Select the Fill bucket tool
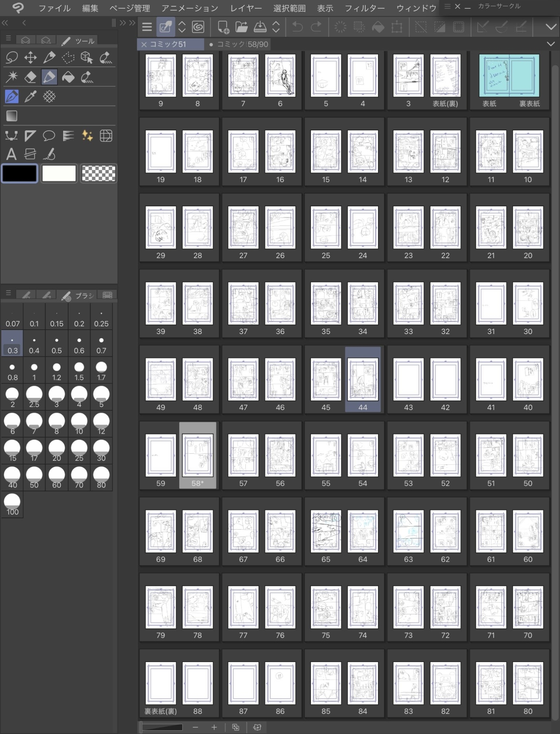This screenshot has width=560, height=734. (68, 77)
